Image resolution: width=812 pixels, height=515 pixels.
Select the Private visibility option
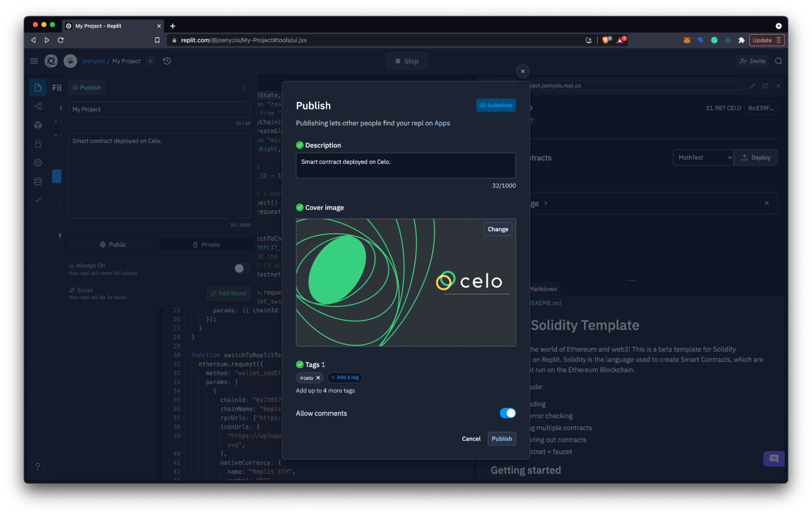[x=206, y=245]
